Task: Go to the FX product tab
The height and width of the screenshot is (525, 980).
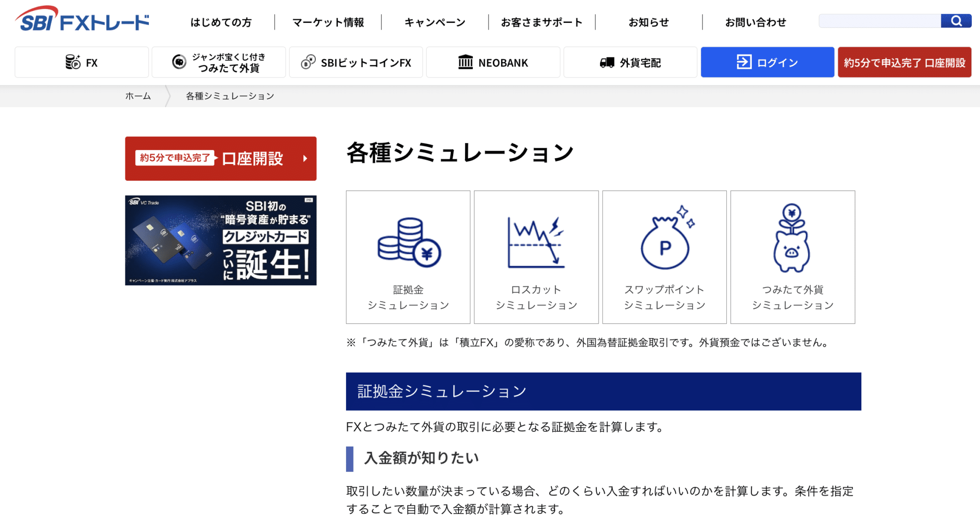Action: point(82,62)
